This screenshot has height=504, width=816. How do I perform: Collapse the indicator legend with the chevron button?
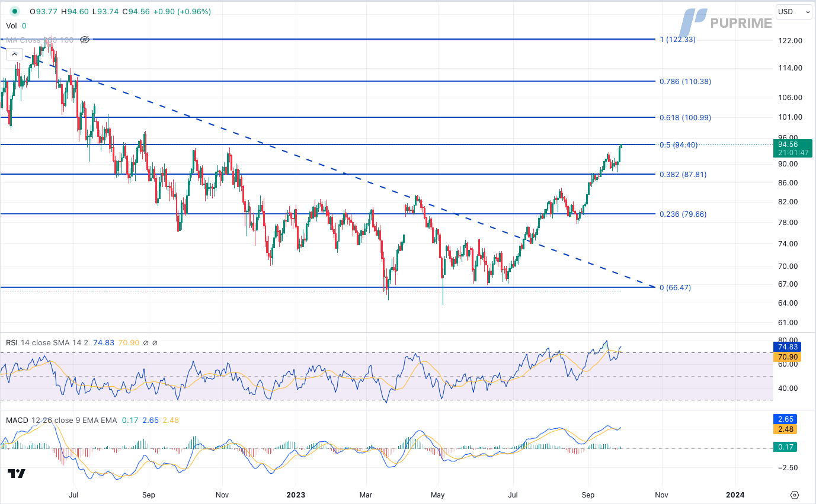point(15,54)
